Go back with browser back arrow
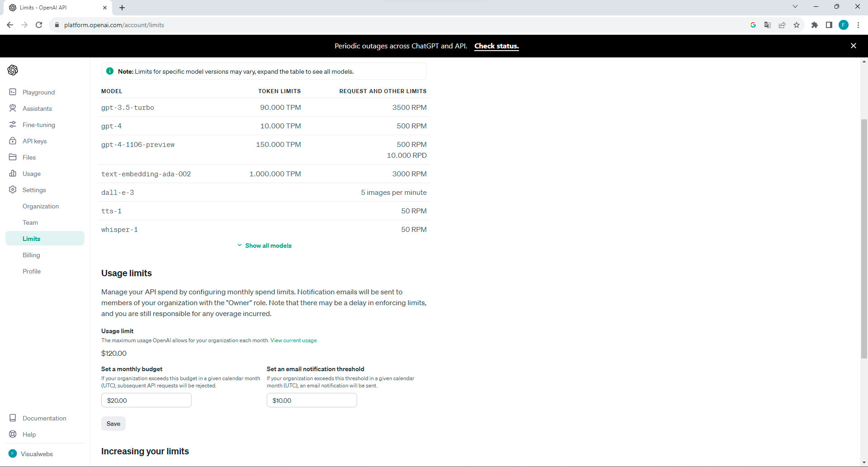The image size is (868, 467). click(10, 25)
